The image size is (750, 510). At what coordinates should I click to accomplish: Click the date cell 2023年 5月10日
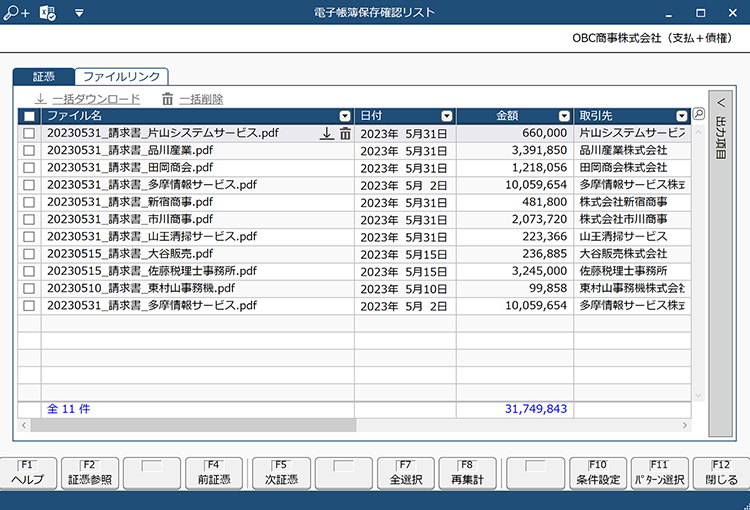point(404,289)
